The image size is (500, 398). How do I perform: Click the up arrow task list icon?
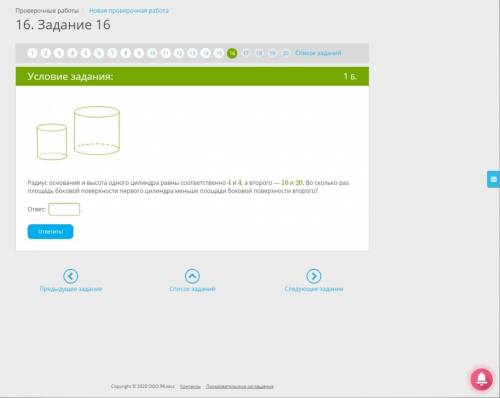click(192, 276)
